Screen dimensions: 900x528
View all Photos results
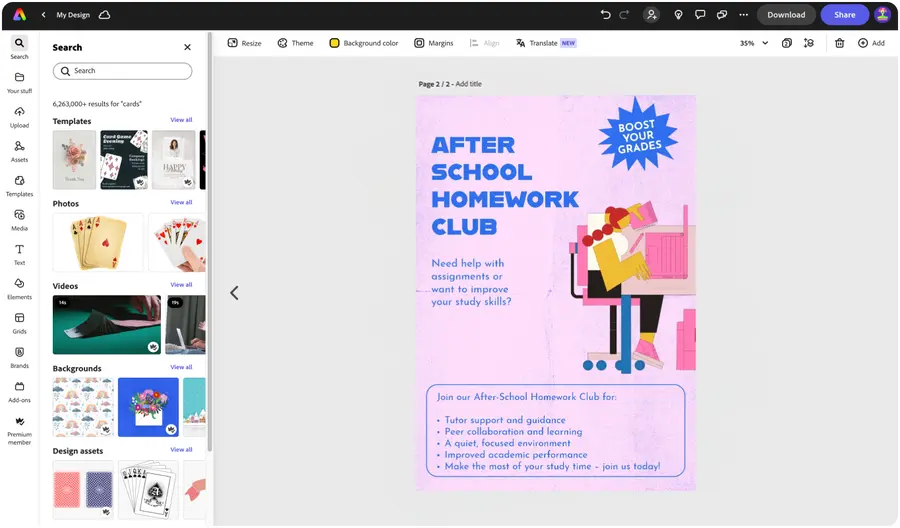181,203
